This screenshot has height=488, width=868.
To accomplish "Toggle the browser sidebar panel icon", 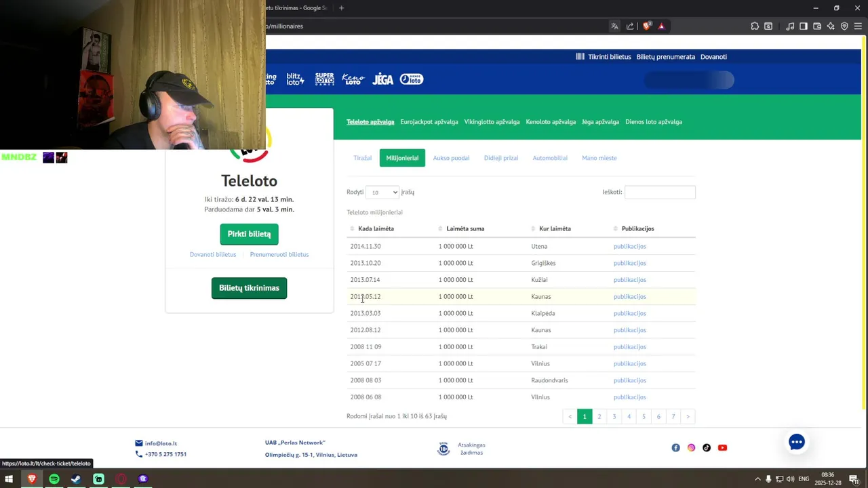I will click(x=804, y=26).
